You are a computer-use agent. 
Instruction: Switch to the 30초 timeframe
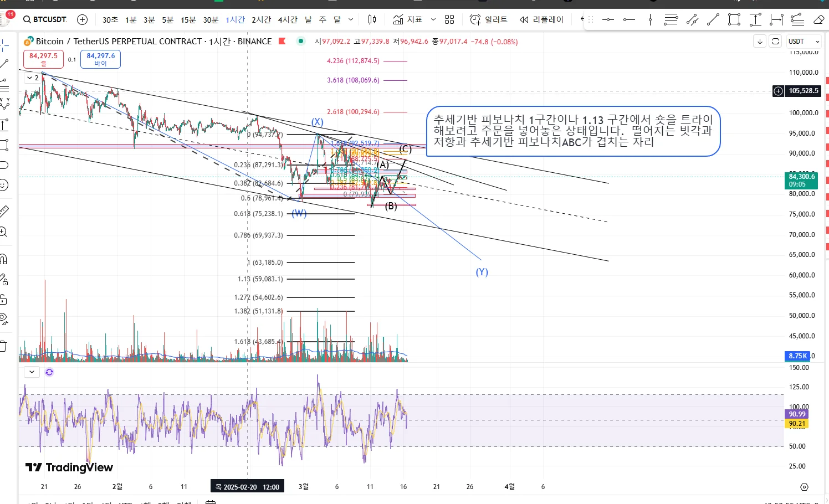click(110, 19)
